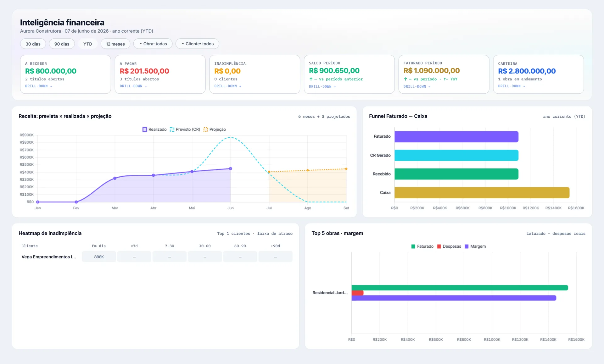Click the red Despesas legend square

(x=439, y=246)
